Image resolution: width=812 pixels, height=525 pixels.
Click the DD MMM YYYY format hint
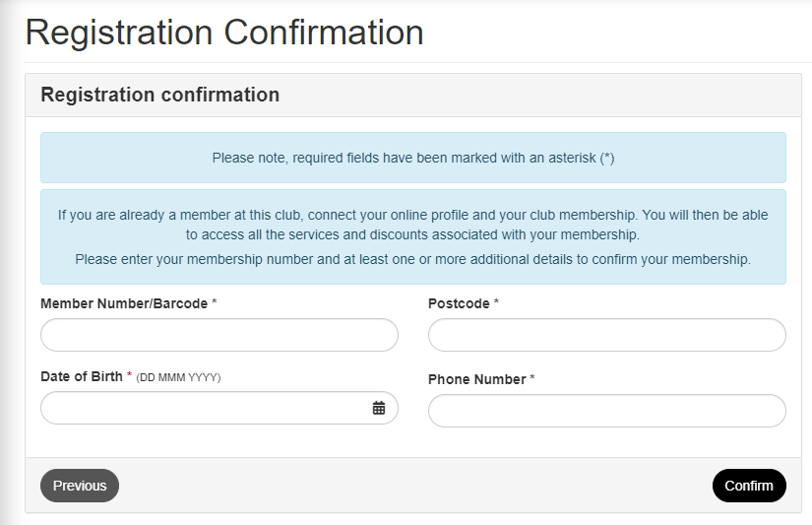pos(178,377)
